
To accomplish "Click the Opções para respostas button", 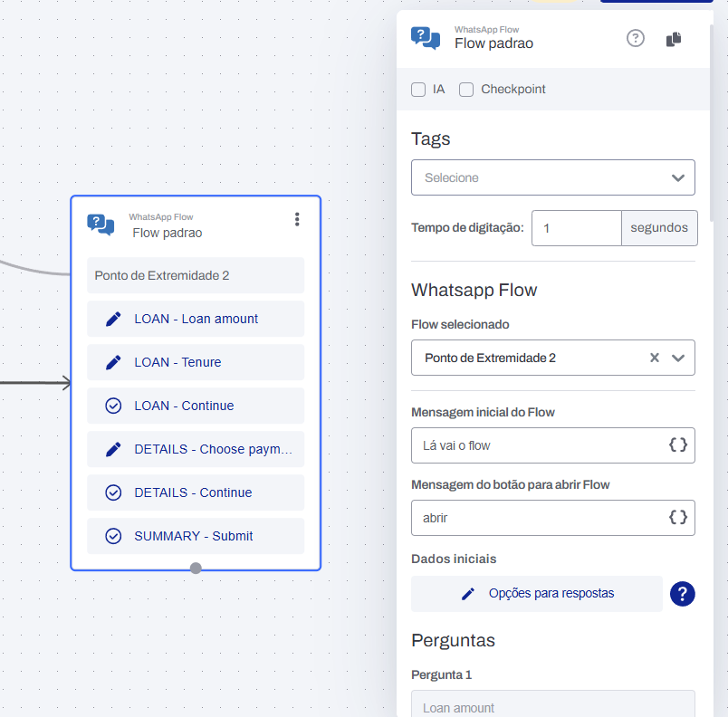I will (x=536, y=594).
